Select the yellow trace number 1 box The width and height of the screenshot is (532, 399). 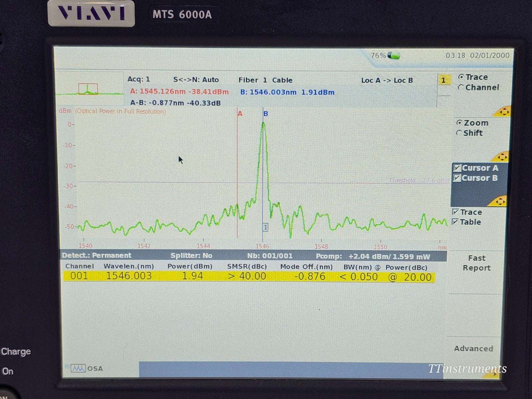coord(444,80)
